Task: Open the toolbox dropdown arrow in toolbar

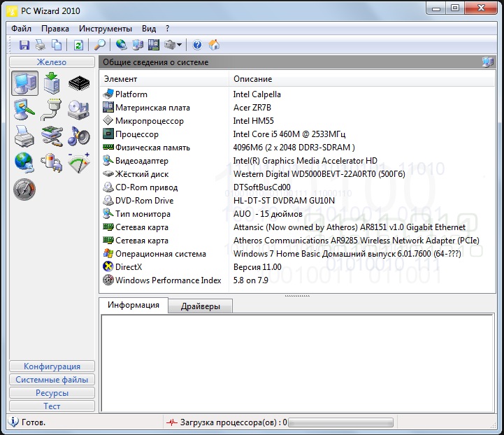Action: coord(180,45)
